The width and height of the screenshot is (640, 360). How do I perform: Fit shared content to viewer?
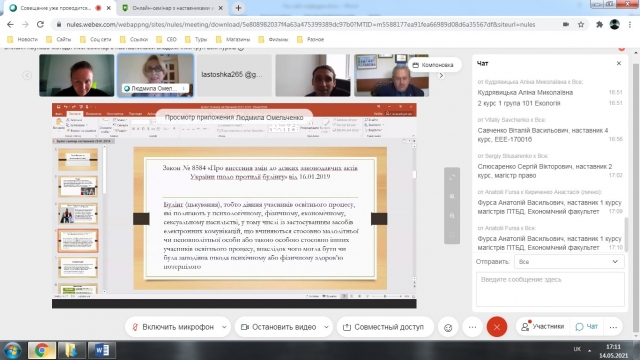tap(452, 235)
